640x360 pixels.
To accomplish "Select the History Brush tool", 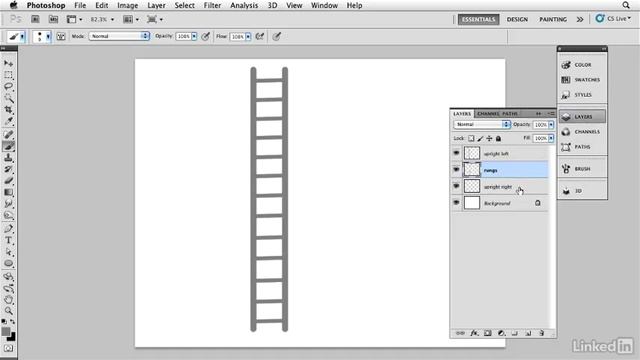I will pos(8,169).
